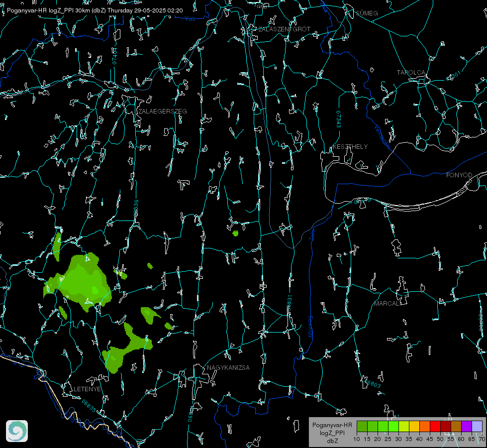Click the 06803 road number label
Viewport: 487px width, 448px height.
coord(372,383)
